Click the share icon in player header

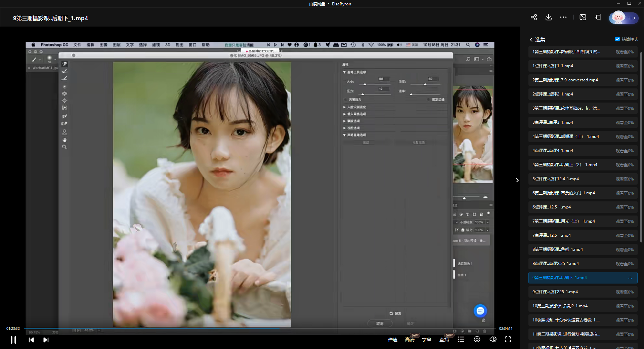pos(534,17)
